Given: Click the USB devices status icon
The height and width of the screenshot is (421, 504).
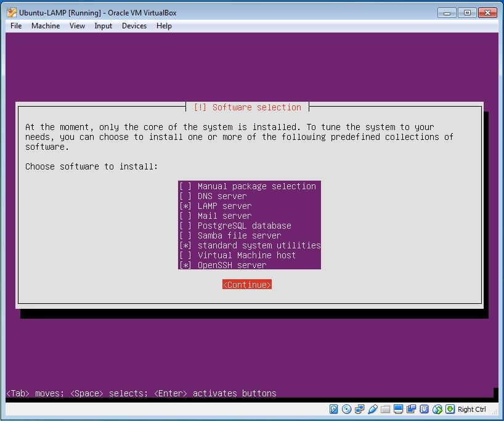Looking at the screenshot, I should click(373, 409).
